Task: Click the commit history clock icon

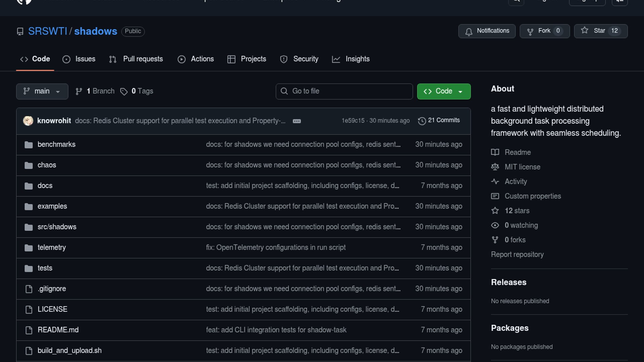Action: click(422, 121)
